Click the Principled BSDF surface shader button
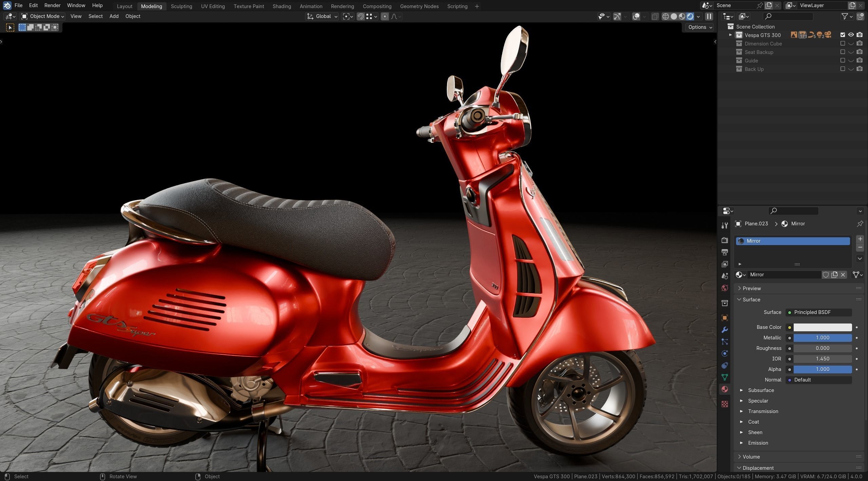This screenshot has width=868, height=481. tap(819, 312)
